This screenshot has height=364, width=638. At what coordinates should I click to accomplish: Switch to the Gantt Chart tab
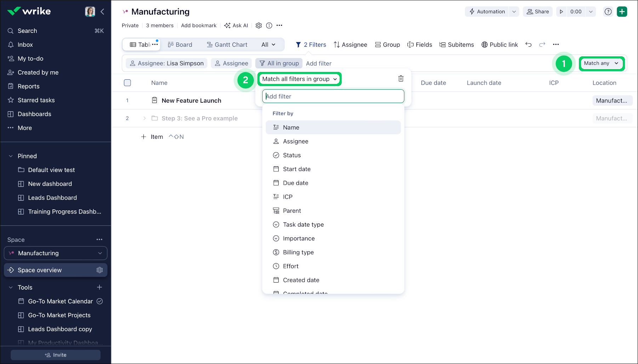(227, 45)
